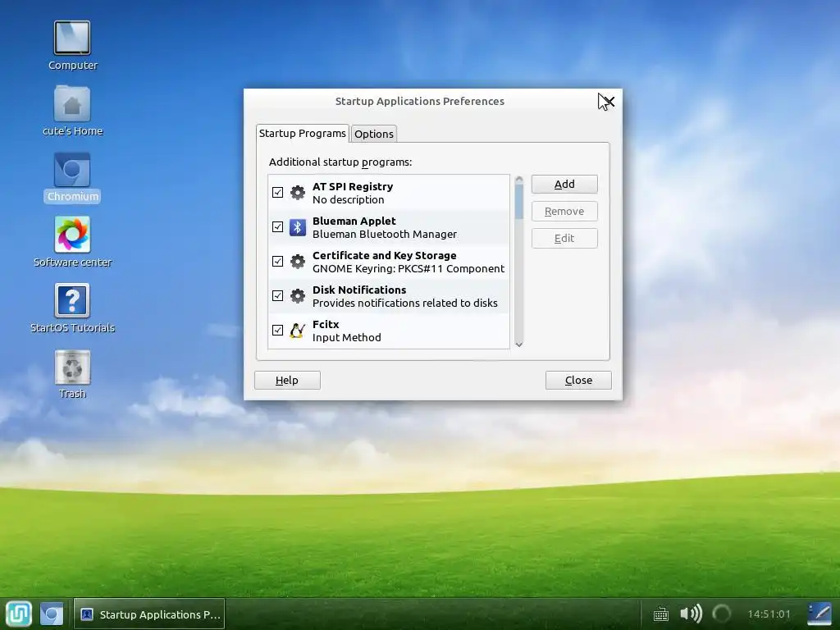Click the Certificate and Key Storage gear icon
The image size is (840, 630).
(297, 262)
